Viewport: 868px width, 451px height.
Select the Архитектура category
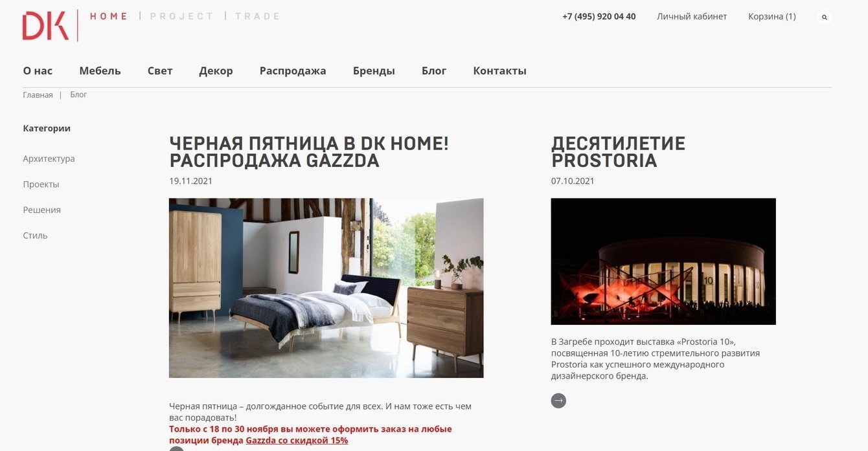click(x=49, y=159)
